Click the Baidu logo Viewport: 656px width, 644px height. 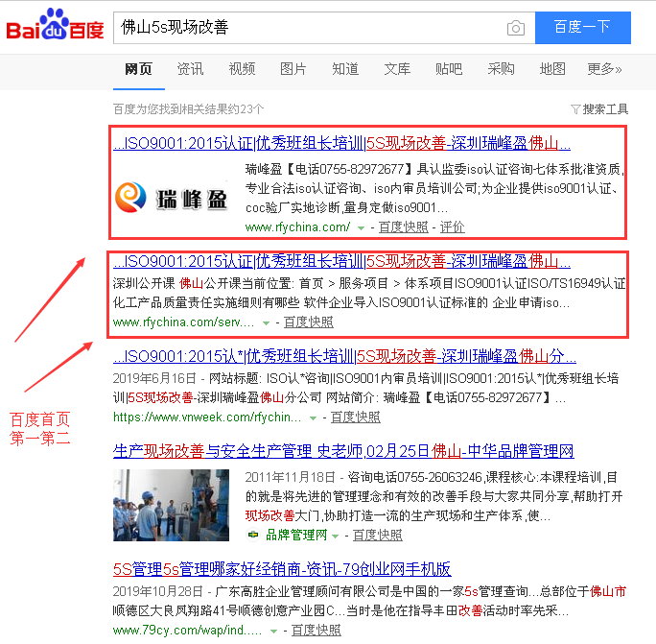point(55,28)
